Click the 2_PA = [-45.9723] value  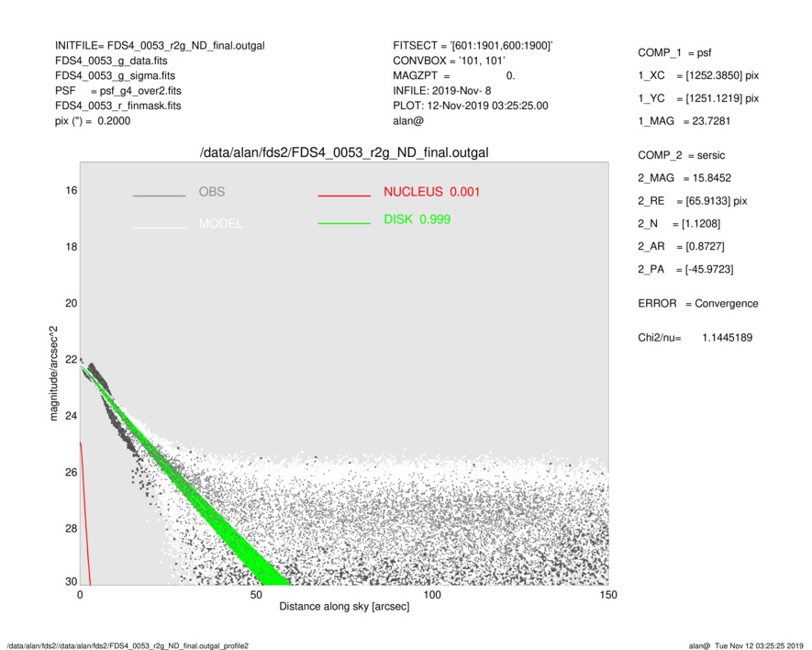pyautogui.click(x=685, y=270)
